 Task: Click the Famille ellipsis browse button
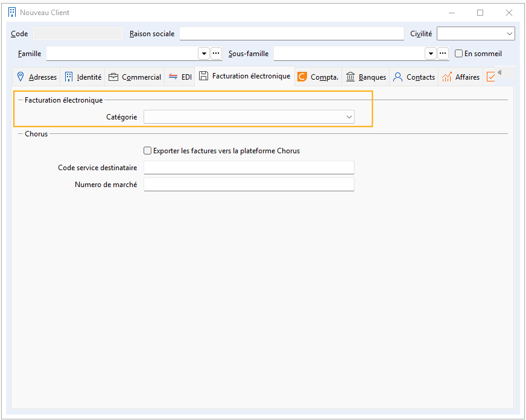point(216,54)
